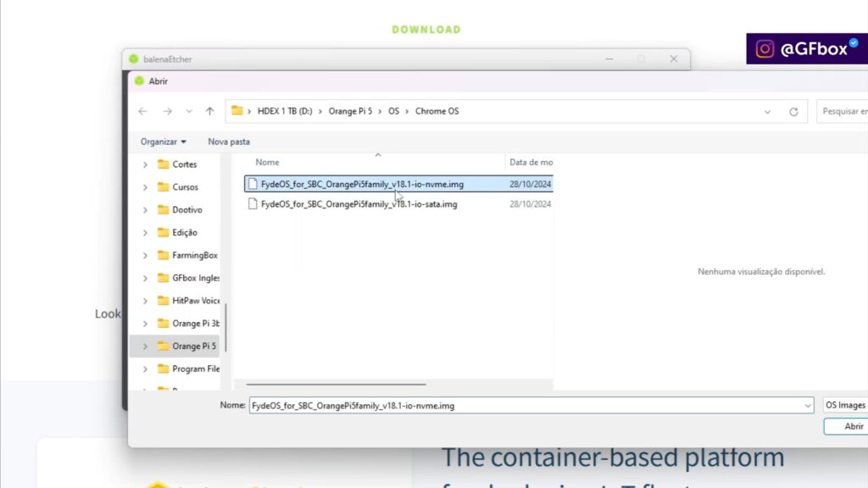Expand the Orange Pi 5 folder chevron
The image size is (868, 488).
pos(145,346)
